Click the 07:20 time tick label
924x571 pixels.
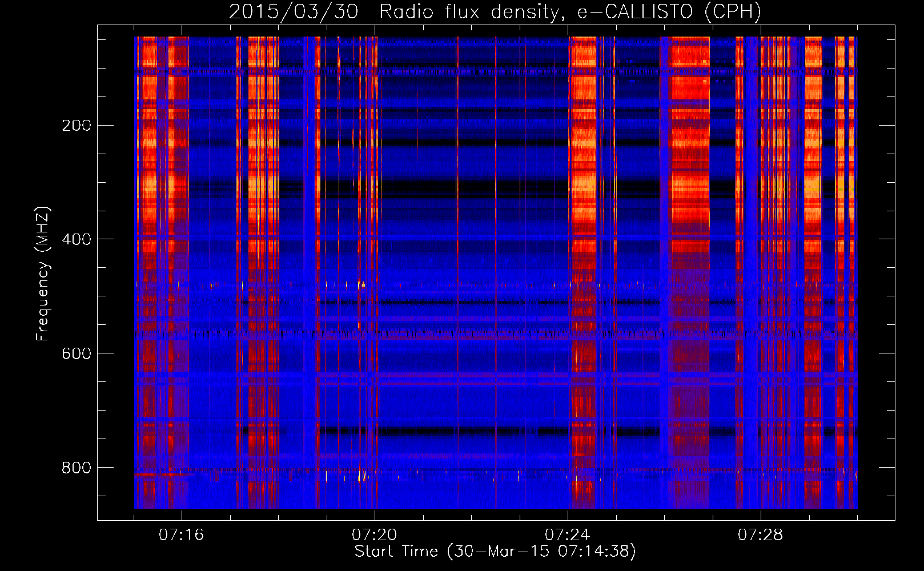(374, 535)
